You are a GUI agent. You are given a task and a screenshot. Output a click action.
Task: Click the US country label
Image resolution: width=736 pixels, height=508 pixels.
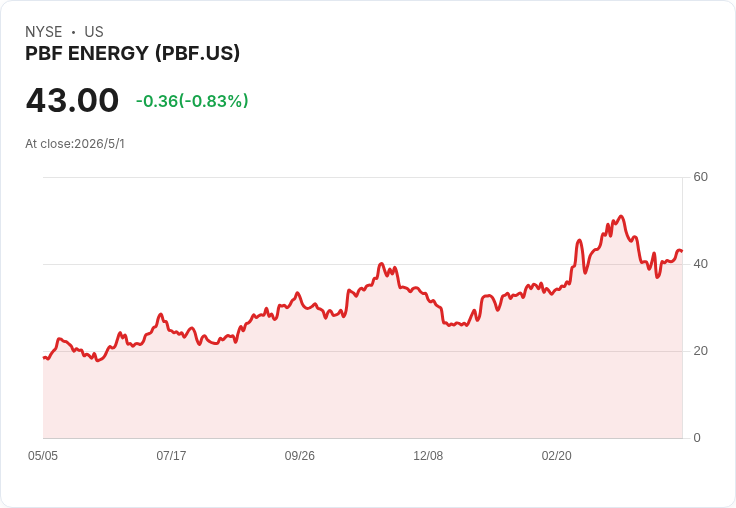click(x=94, y=32)
